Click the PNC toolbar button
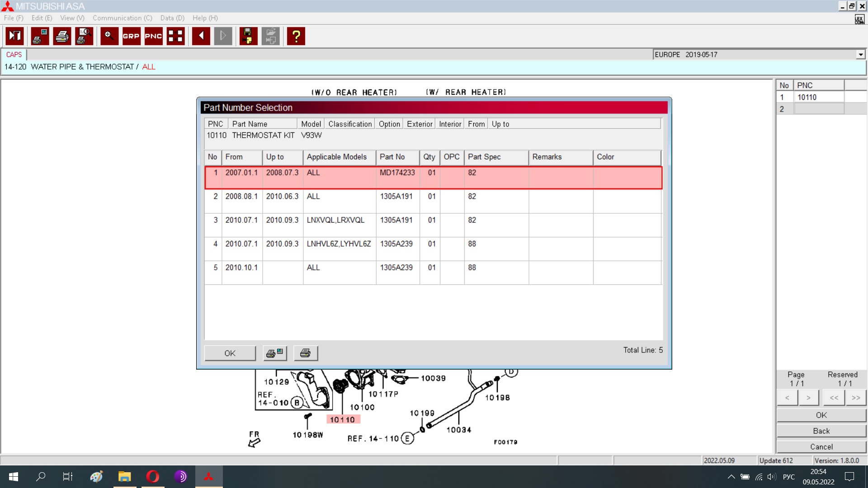This screenshot has height=488, width=868. (153, 36)
